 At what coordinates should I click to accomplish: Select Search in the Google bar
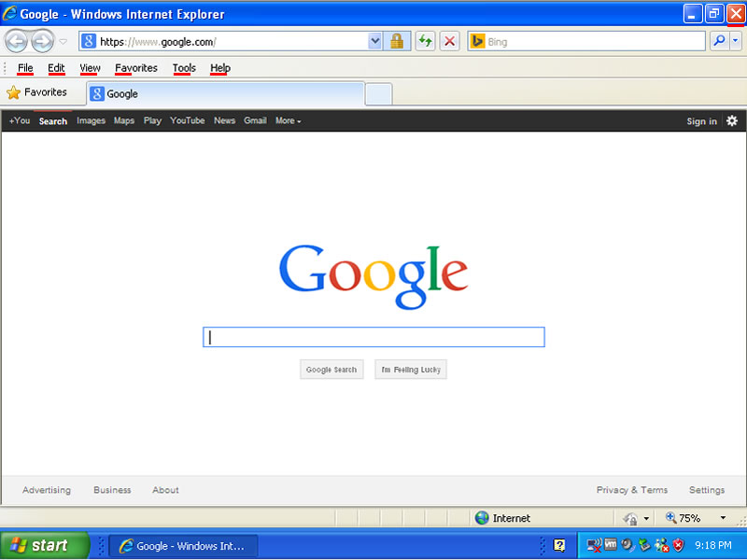[x=53, y=121]
